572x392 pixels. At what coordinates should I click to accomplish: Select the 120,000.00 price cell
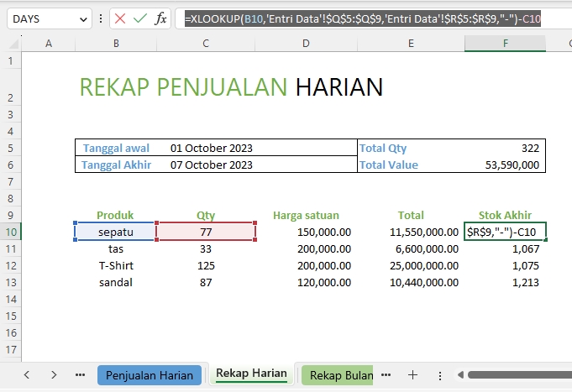(x=306, y=282)
